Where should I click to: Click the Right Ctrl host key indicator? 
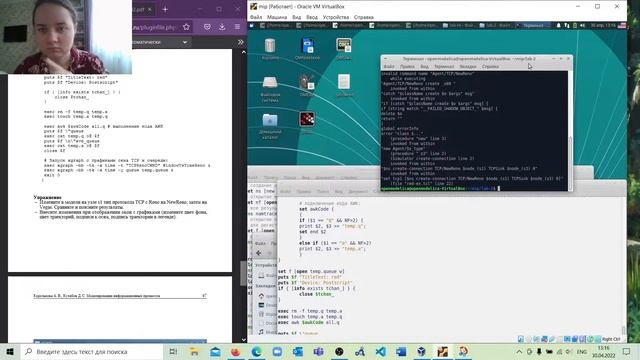pos(610,339)
